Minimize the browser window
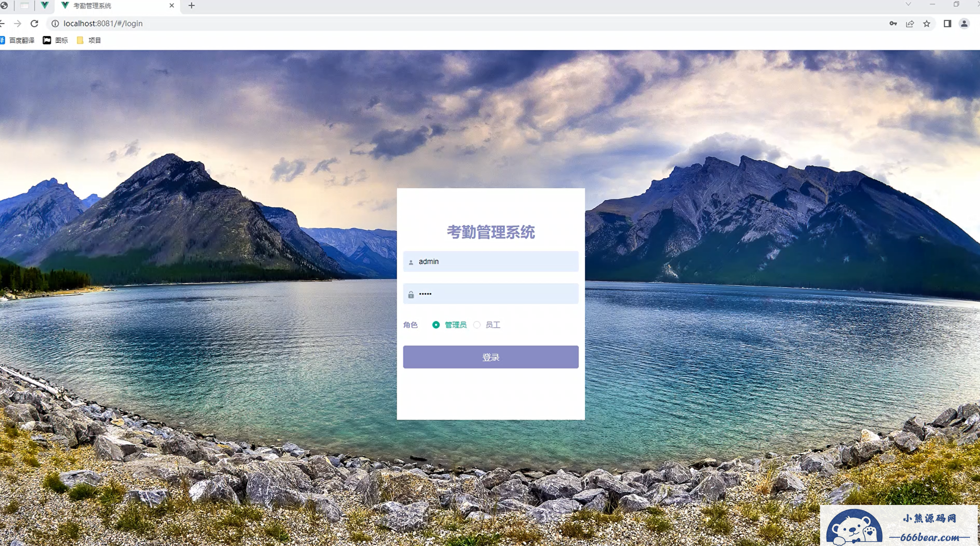Screen dimensions: 980x546 pyautogui.click(x=932, y=4)
